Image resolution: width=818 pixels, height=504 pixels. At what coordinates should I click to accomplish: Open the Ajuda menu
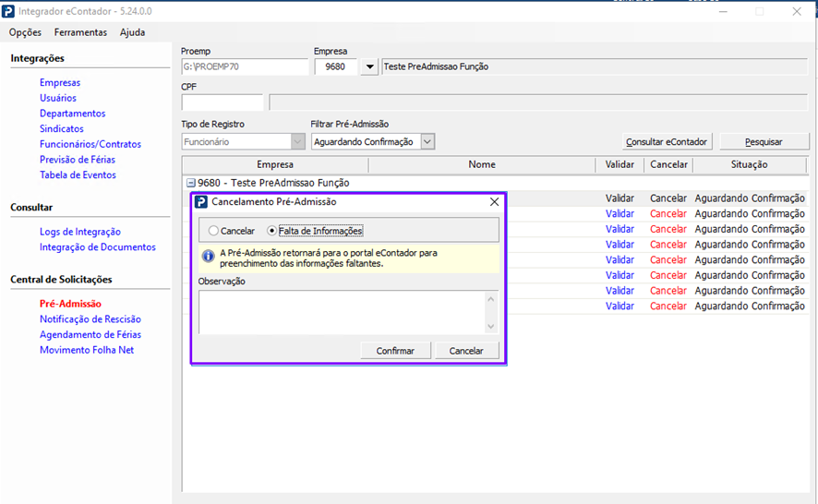click(x=133, y=32)
